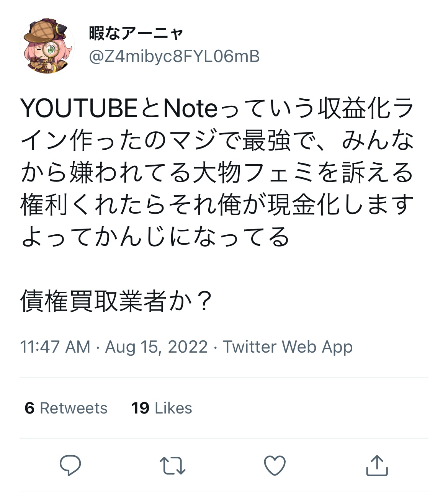Click the 11:47 AM timestamp
This screenshot has height=492, width=448.
pyautogui.click(x=55, y=347)
